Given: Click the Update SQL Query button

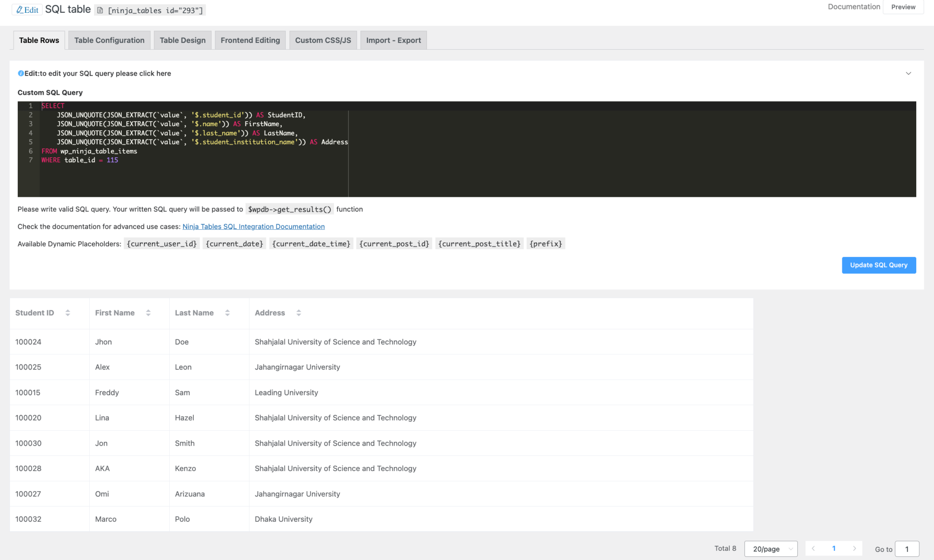Looking at the screenshot, I should pos(878,265).
